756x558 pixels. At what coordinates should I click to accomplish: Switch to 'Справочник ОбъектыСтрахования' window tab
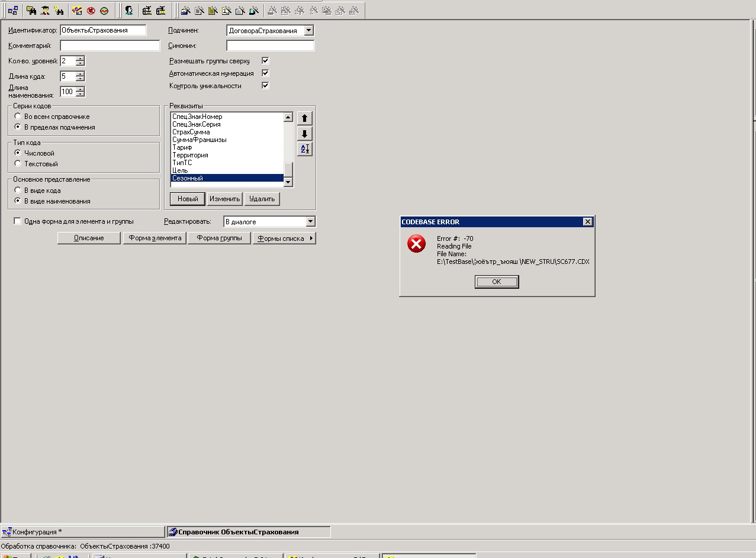(x=248, y=532)
